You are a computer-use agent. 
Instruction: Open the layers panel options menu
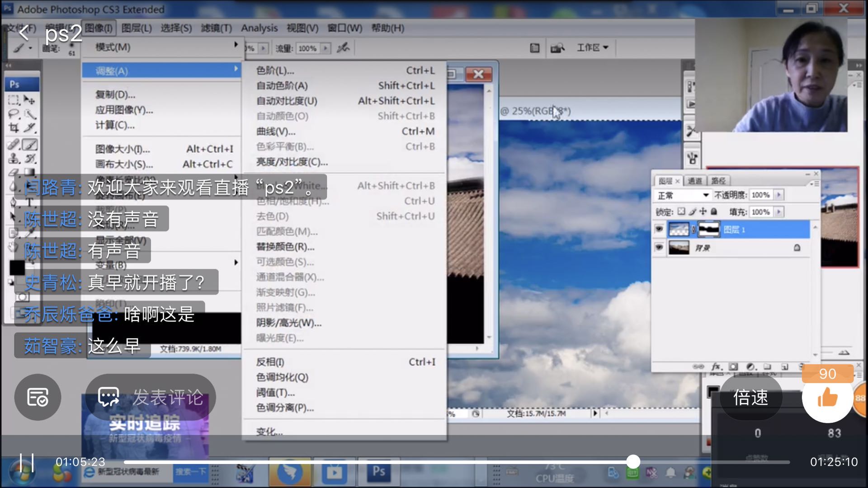tap(814, 183)
